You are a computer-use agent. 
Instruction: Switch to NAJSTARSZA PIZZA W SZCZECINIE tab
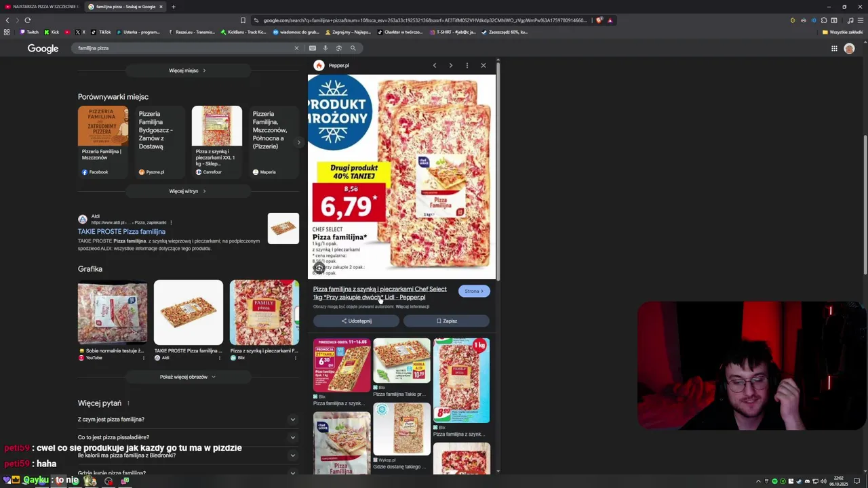tap(41, 7)
